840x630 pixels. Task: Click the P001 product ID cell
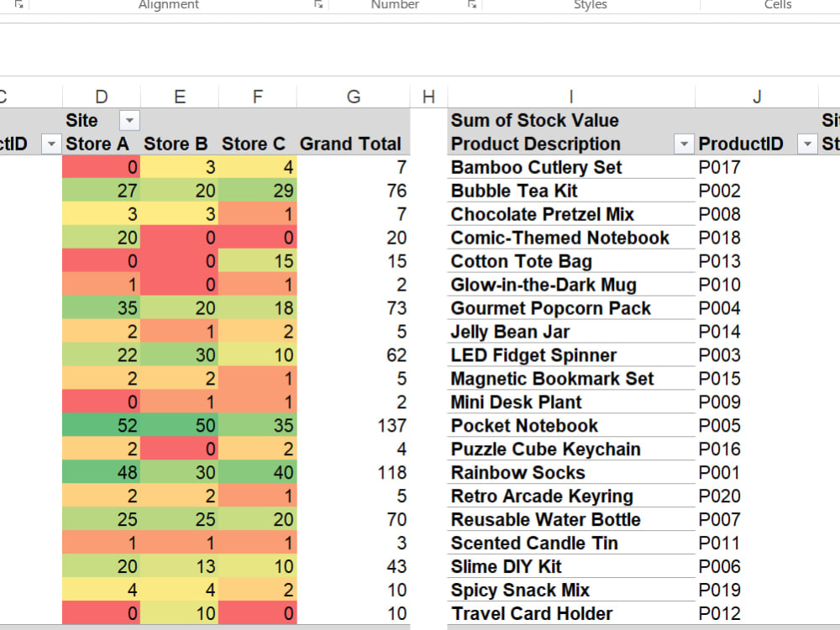[757, 473]
